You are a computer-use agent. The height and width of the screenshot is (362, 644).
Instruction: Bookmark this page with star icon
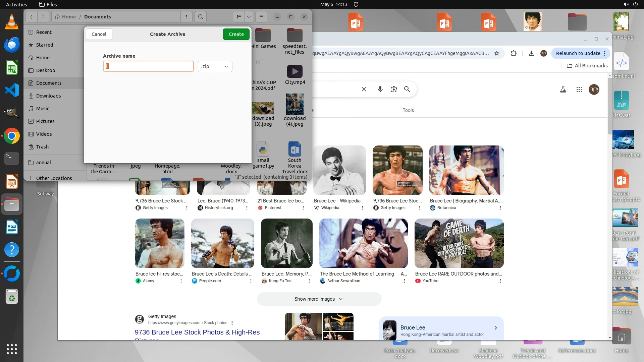click(x=497, y=53)
